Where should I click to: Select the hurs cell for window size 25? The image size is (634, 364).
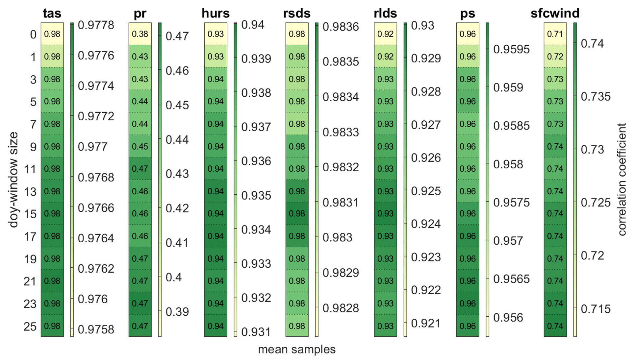[216, 326]
